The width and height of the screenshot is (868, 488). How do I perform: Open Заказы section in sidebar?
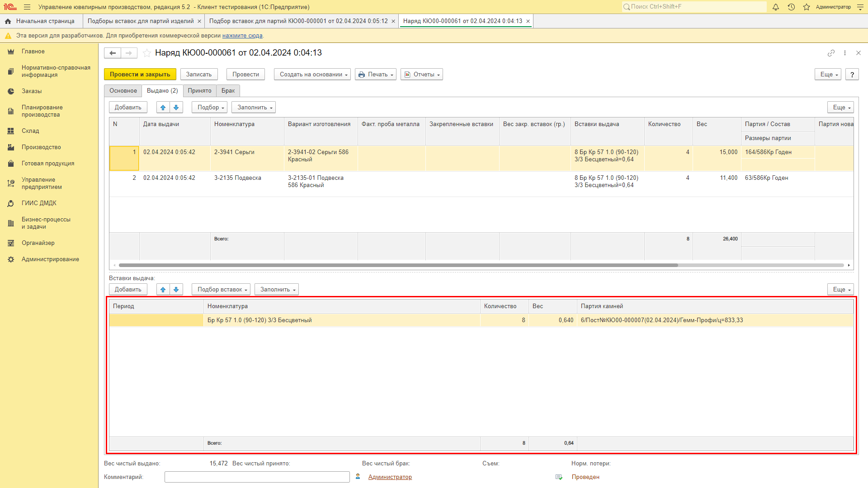coord(32,91)
